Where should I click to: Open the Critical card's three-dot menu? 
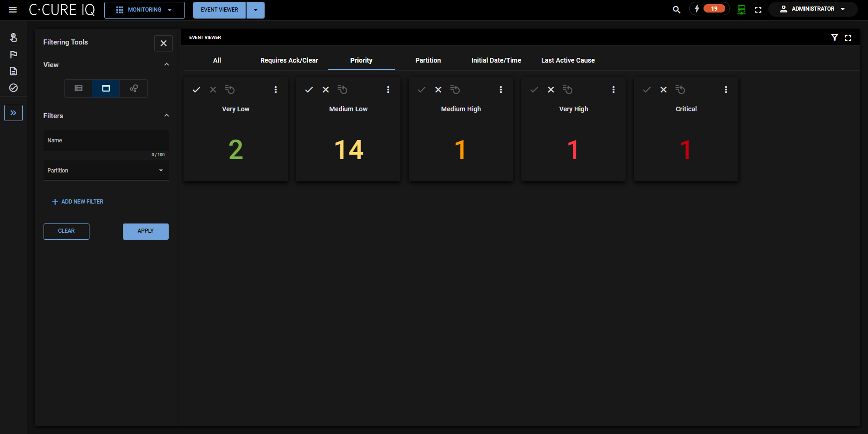(726, 89)
